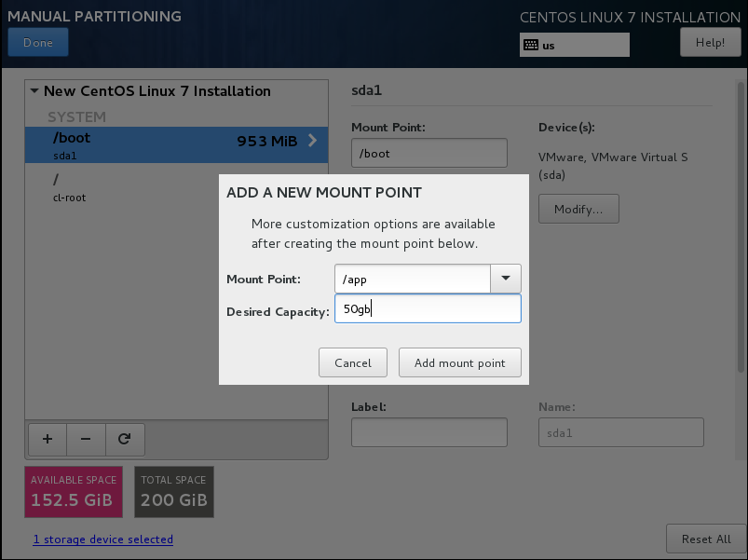Screen dimensions: 748x560
Task: Select the /boot sda1 partition entry
Action: point(176,145)
